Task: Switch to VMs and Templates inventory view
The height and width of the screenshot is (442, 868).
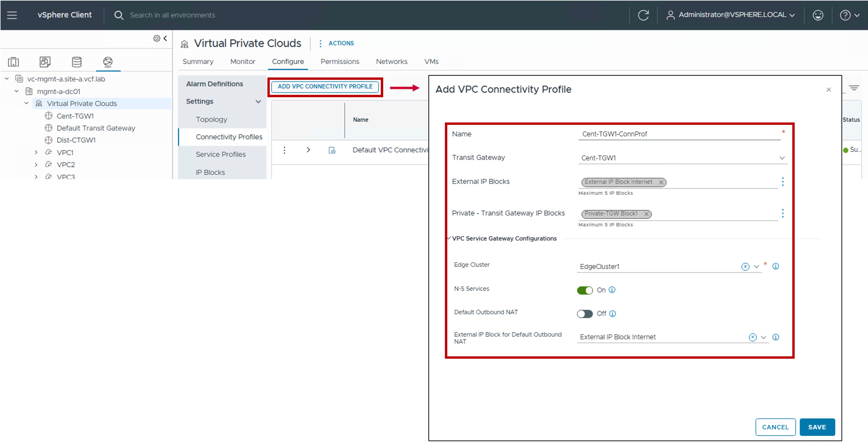Action: coord(45,62)
